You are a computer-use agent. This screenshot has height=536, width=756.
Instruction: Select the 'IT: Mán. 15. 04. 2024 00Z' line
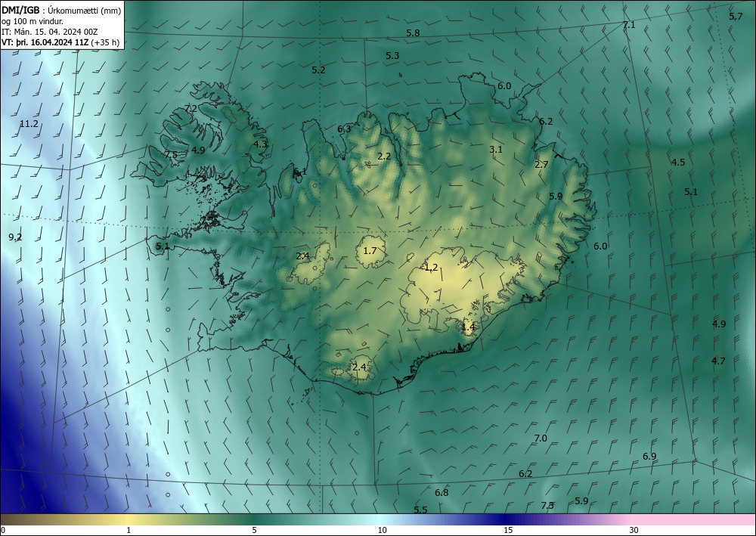click(50, 32)
